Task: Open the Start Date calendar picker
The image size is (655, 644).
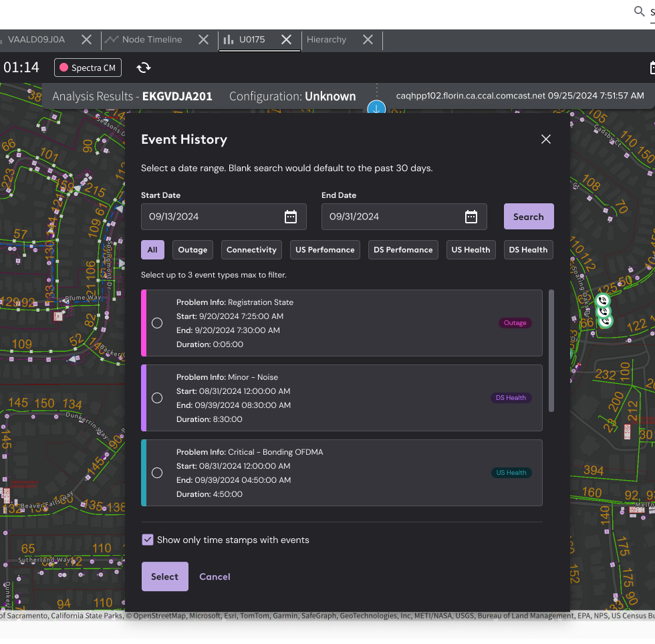Action: (x=291, y=217)
